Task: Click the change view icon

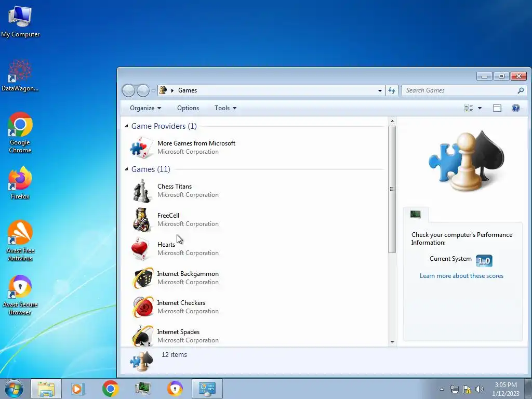Action: 469,108
